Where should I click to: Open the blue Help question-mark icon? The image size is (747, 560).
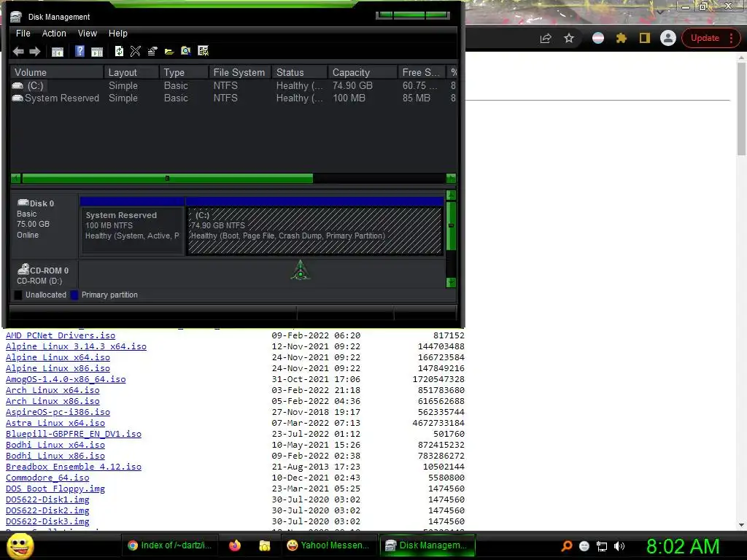(80, 51)
